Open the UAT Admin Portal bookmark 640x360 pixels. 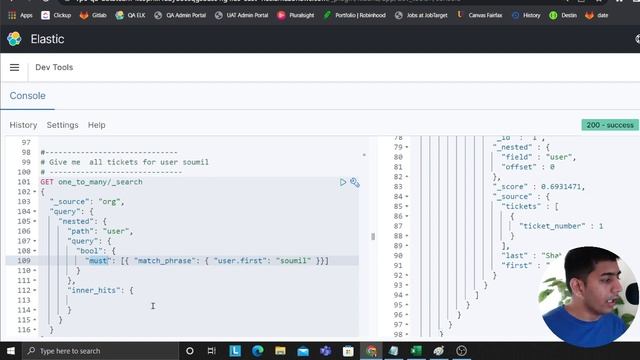click(241, 15)
